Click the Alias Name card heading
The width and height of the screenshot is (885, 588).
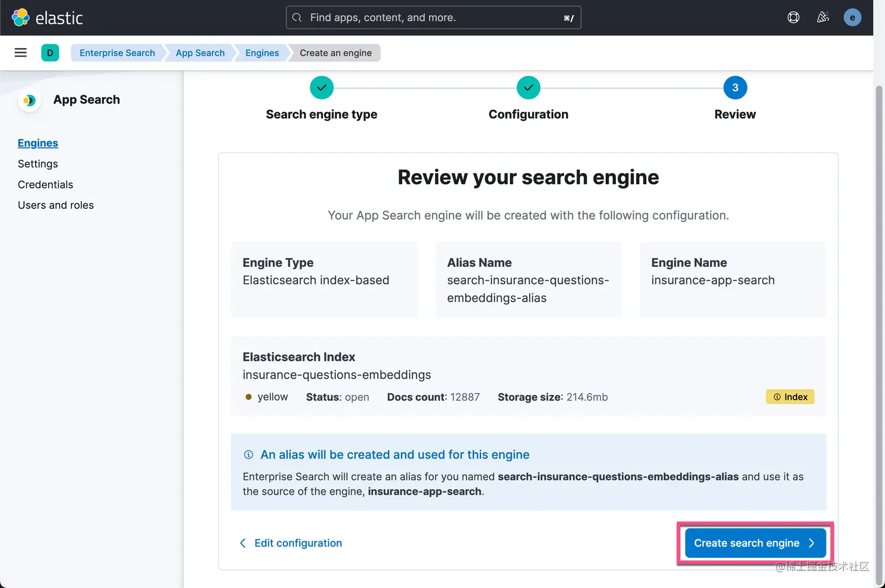click(x=479, y=263)
